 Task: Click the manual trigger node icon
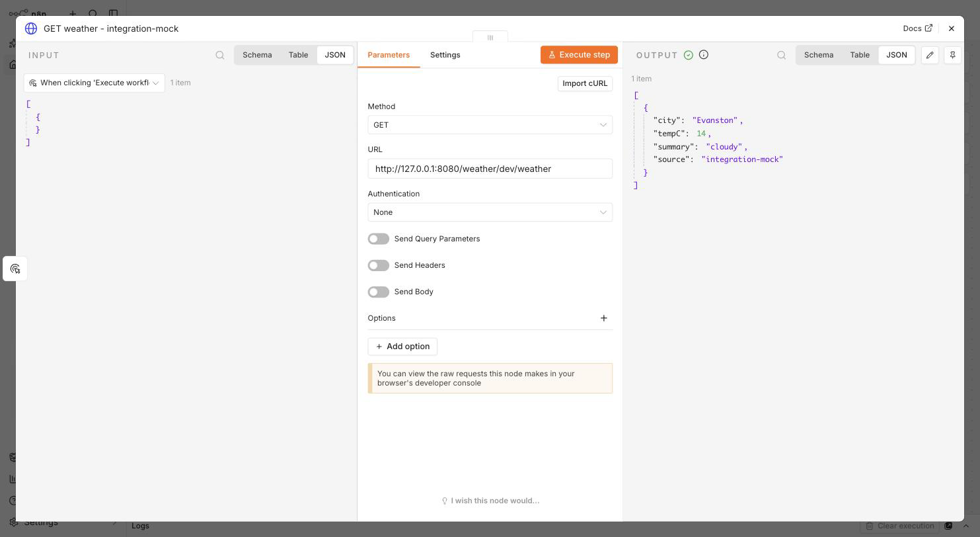click(x=15, y=268)
